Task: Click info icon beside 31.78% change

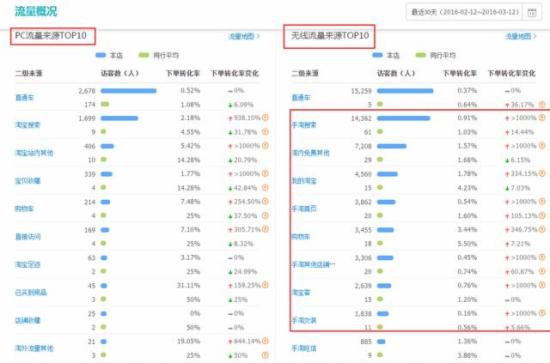Action: (265, 132)
